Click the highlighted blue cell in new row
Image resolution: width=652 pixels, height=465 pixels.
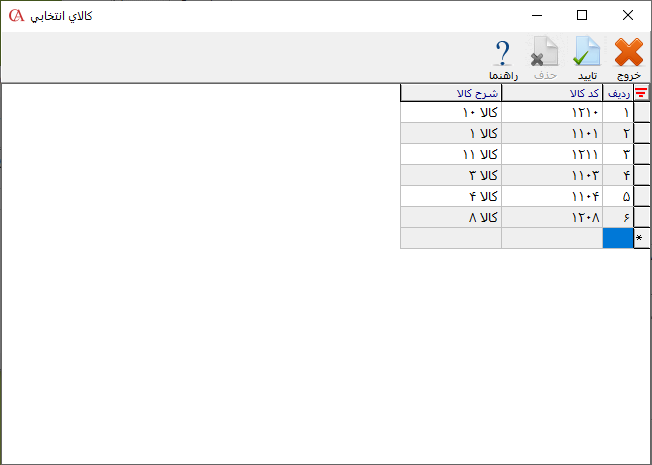618,238
